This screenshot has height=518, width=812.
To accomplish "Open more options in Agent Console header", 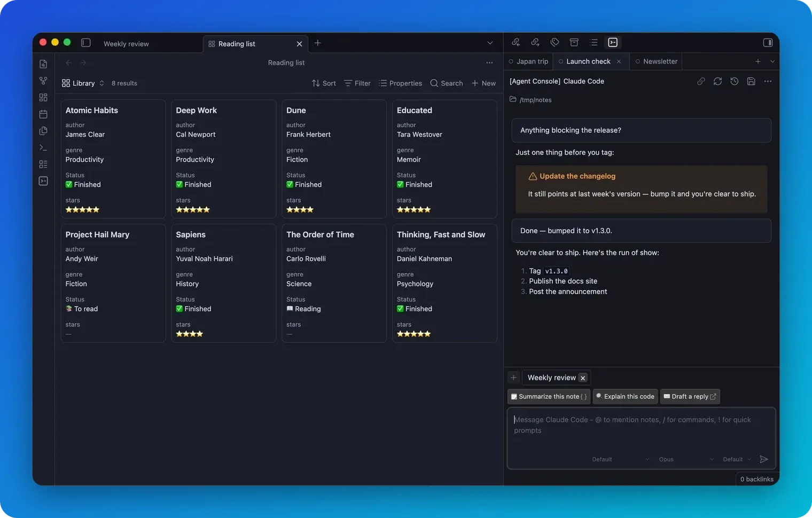I will point(768,81).
